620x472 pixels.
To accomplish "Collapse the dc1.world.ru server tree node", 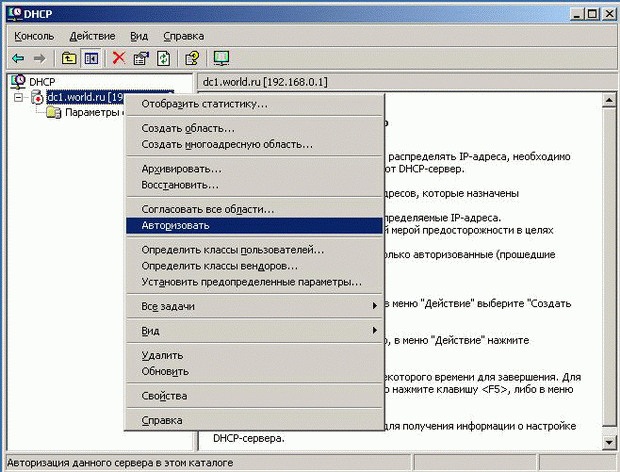I will [19, 97].
